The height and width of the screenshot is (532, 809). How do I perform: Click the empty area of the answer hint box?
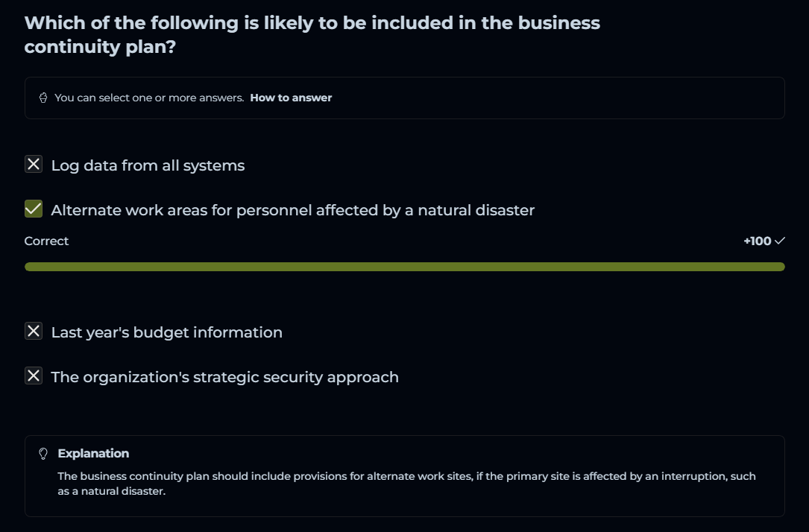pos(559,98)
